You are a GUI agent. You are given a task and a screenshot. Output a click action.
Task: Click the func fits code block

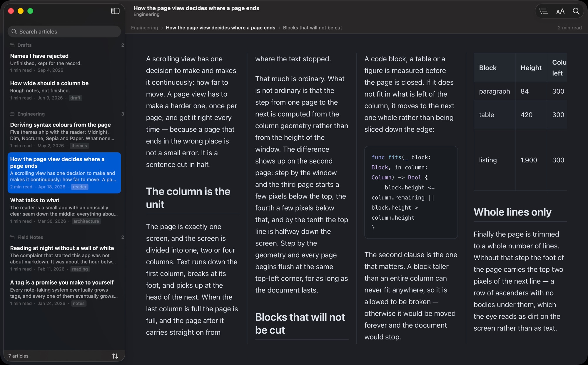click(x=411, y=192)
